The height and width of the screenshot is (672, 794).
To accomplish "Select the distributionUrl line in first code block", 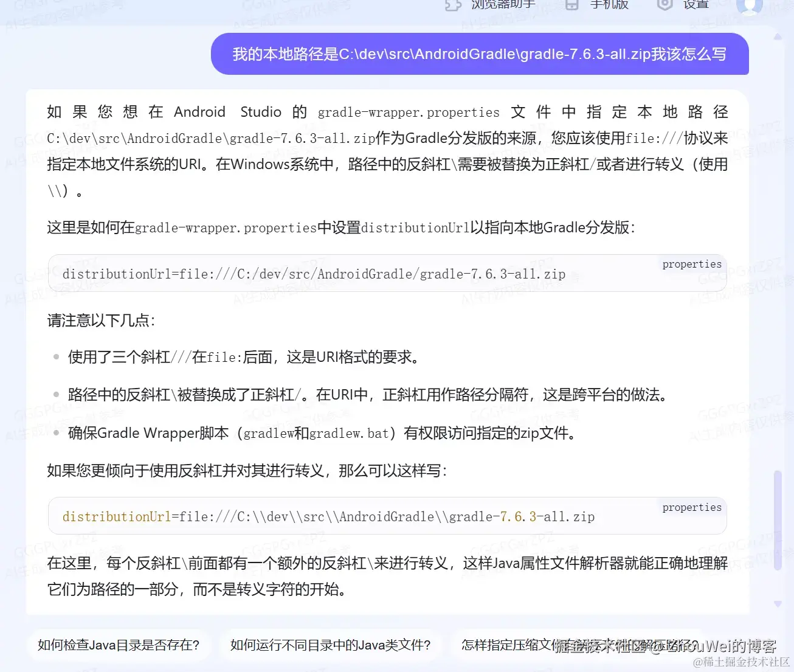I will [x=313, y=274].
